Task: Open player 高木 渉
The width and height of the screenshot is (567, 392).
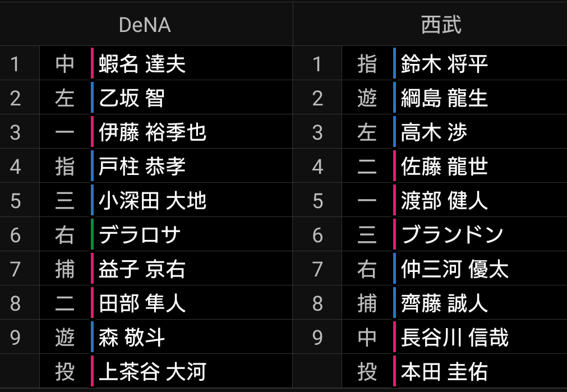Action: [434, 132]
